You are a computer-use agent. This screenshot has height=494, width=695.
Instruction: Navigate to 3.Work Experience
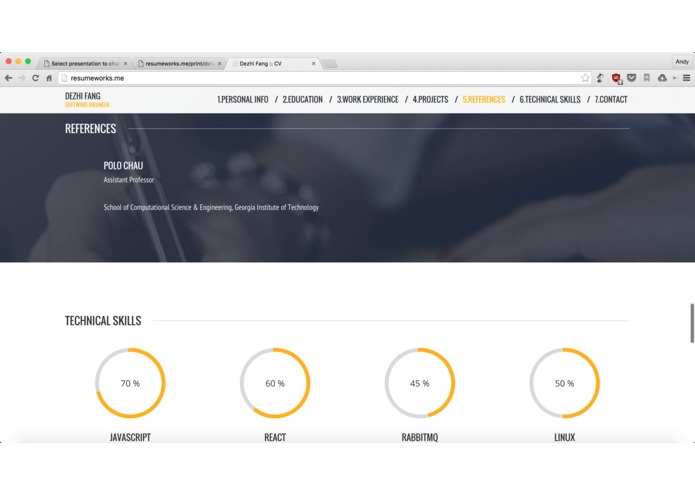coord(367,100)
